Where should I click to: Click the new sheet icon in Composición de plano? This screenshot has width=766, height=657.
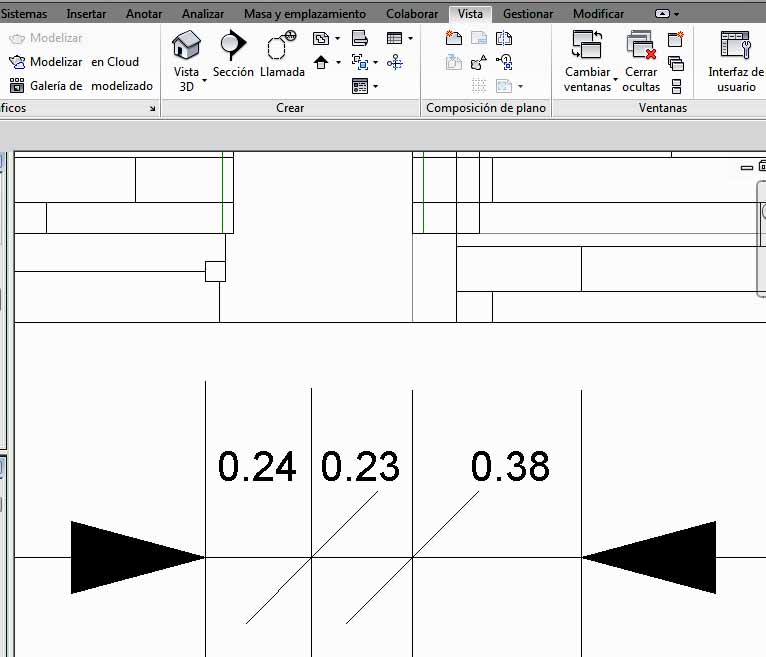[453, 39]
